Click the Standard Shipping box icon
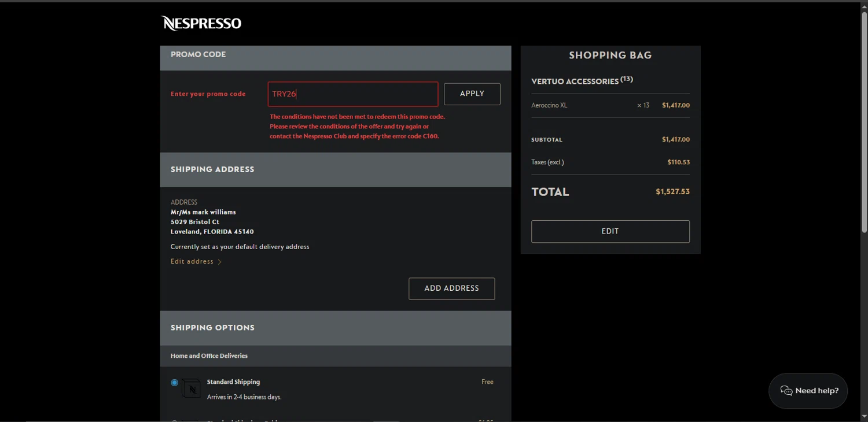Screen dimensions: 868x422 tap(192, 388)
